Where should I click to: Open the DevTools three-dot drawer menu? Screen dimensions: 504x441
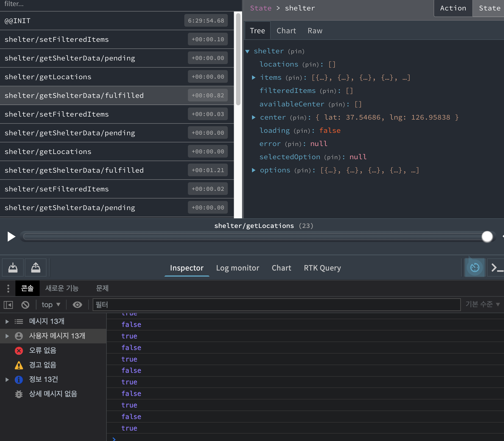tap(8, 288)
